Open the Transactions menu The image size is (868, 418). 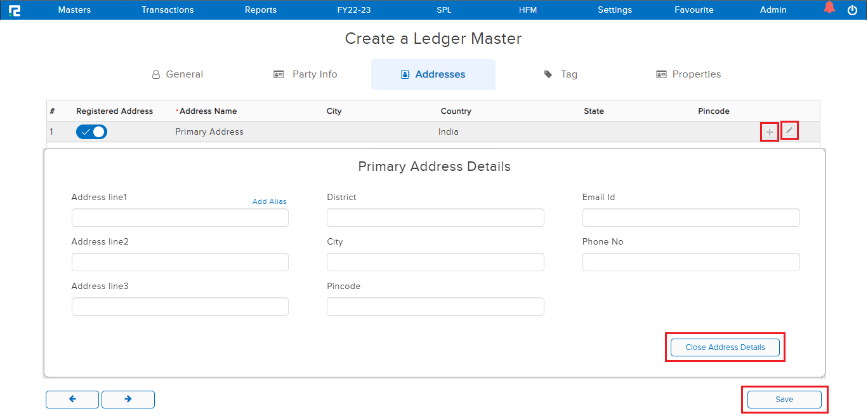(x=168, y=10)
